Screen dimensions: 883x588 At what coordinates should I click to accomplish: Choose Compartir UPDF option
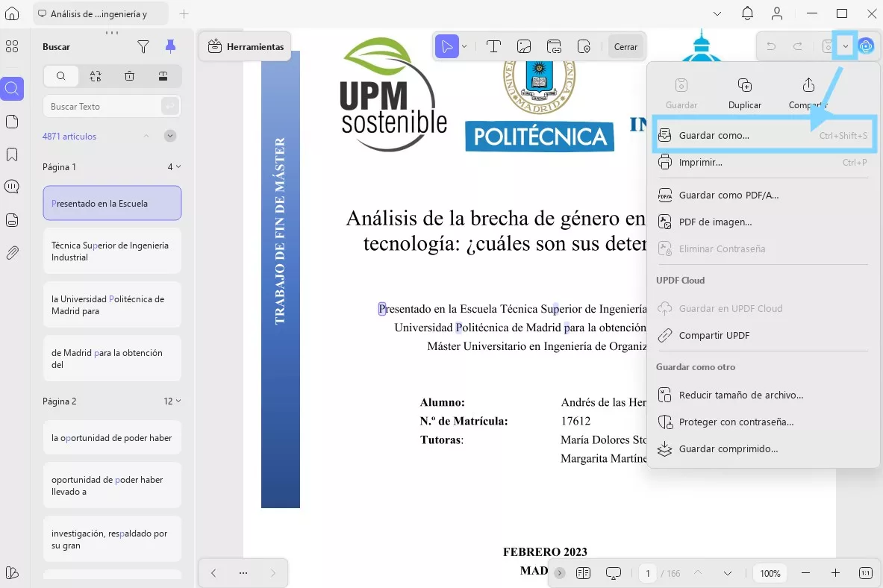point(764,335)
